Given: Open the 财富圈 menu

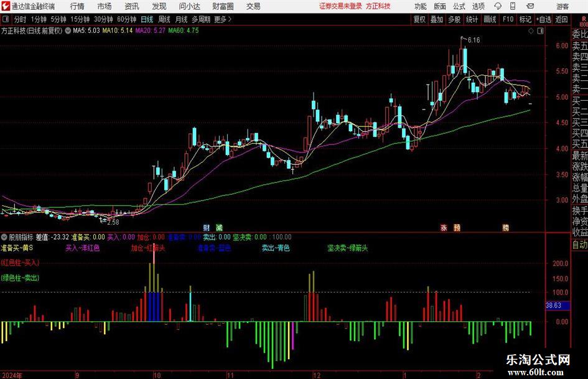Looking at the screenshot, I should (223, 6).
